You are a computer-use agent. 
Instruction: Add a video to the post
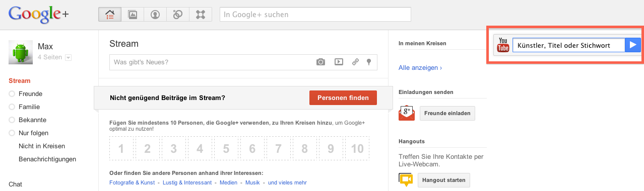(339, 62)
